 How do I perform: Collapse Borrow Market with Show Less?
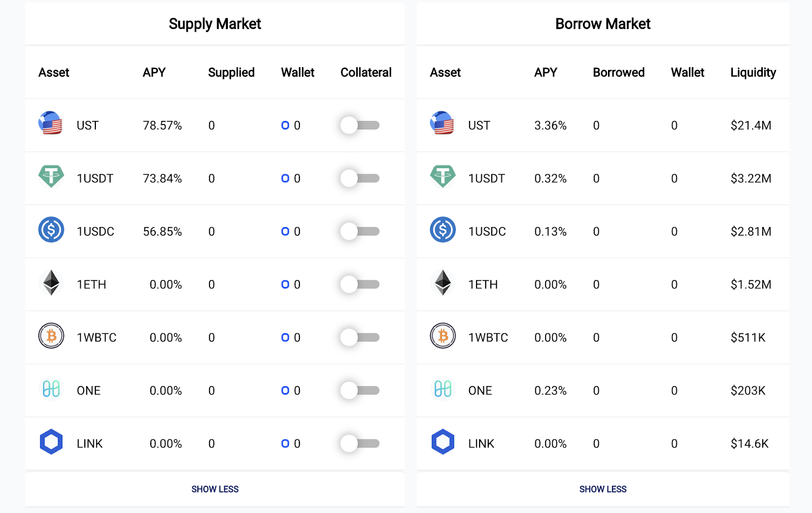click(603, 489)
